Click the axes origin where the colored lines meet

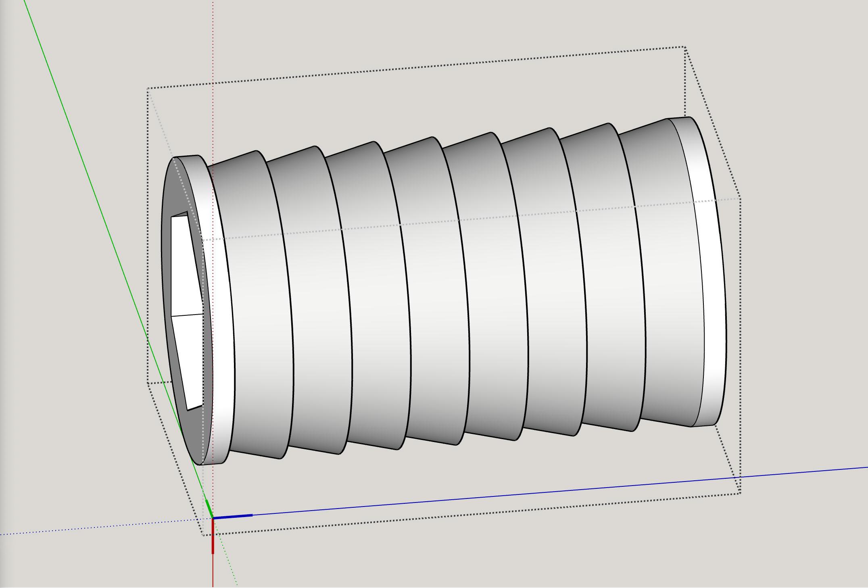[213, 517]
